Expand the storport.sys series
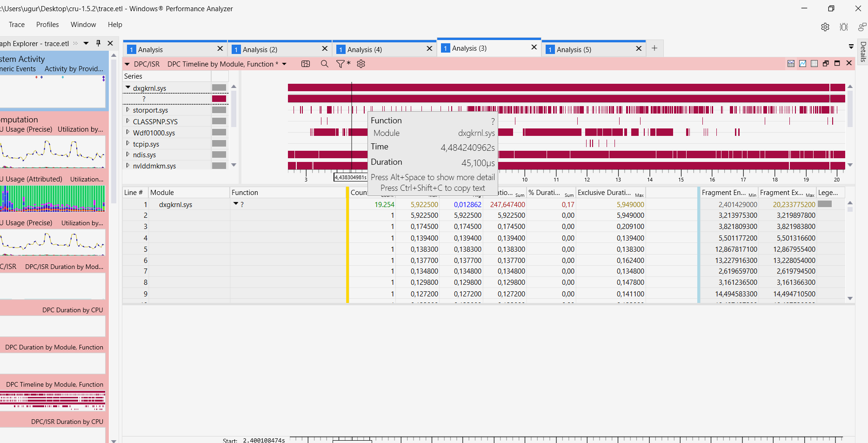This screenshot has height=443, width=868. tap(128, 110)
